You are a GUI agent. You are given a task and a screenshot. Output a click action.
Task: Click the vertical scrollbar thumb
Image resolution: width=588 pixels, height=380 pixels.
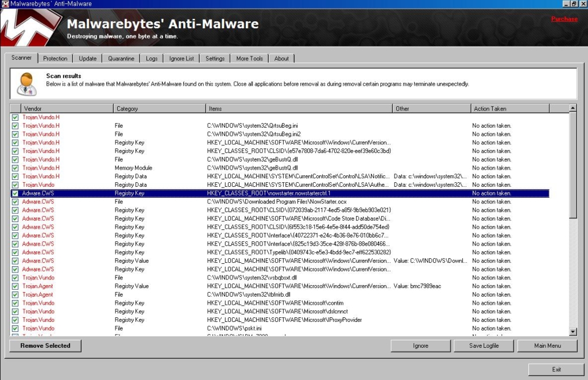point(572,165)
